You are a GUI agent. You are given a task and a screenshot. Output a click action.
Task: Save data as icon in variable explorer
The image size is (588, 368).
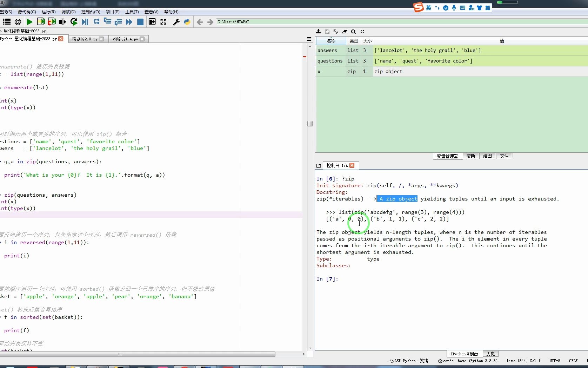point(336,32)
